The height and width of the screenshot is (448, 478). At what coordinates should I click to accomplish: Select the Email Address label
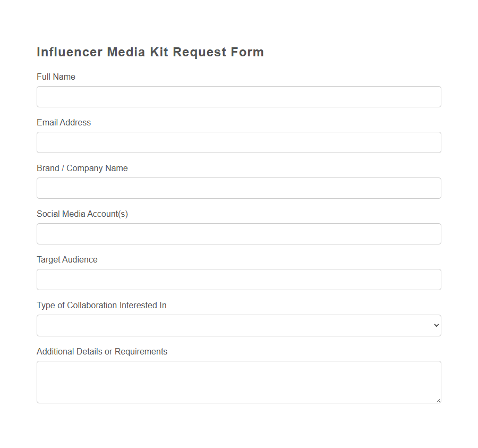(64, 122)
